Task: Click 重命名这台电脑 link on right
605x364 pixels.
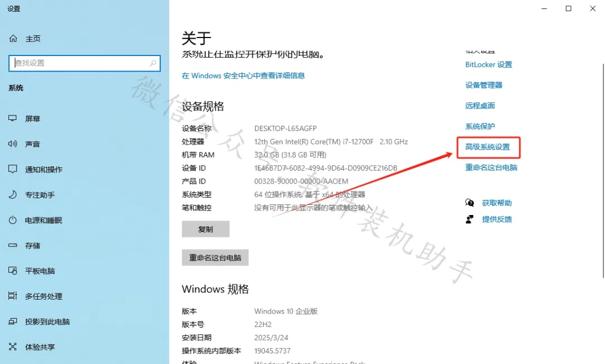Action: (491, 167)
